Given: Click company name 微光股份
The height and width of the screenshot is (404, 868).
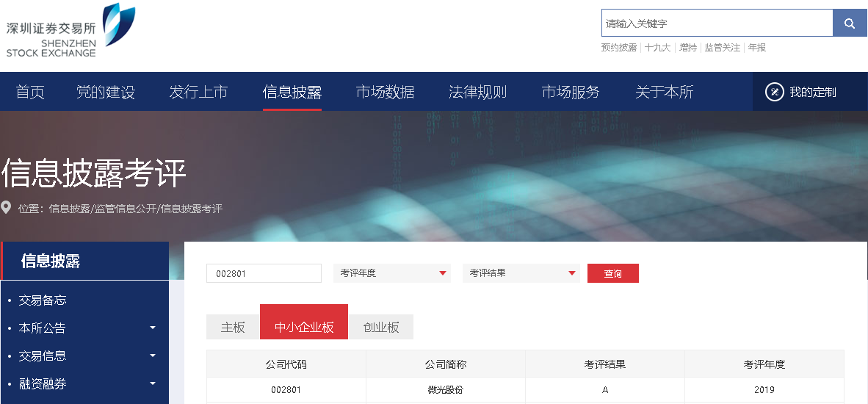Looking at the screenshot, I should click(x=446, y=389).
